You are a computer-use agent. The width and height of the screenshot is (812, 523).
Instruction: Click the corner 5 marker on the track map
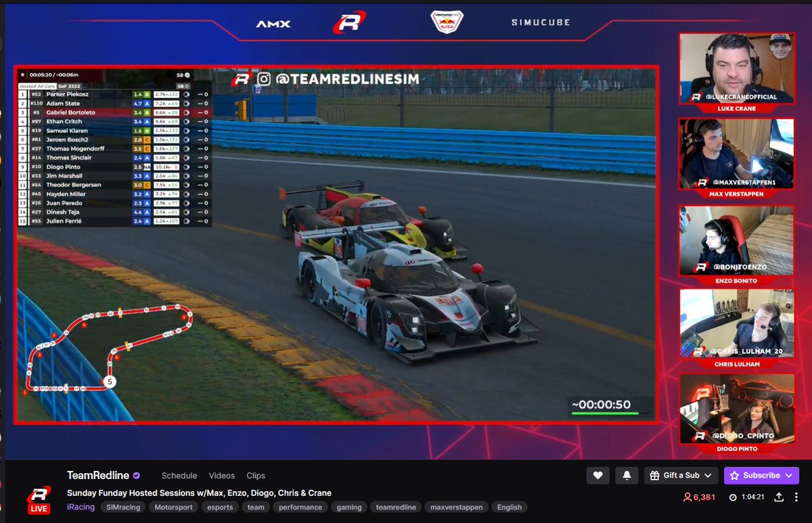click(x=110, y=382)
